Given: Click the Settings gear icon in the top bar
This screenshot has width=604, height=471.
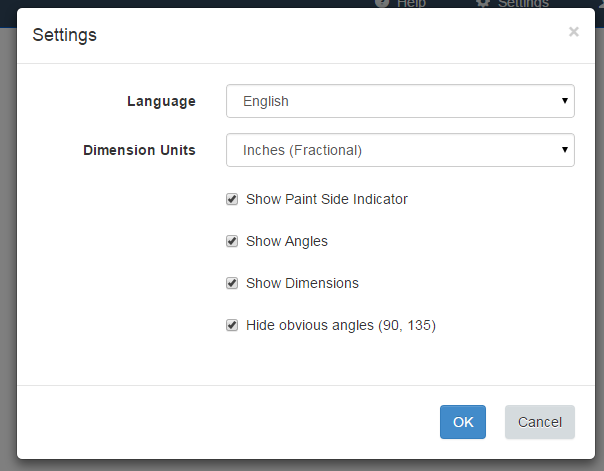Looking at the screenshot, I should click(483, 3).
